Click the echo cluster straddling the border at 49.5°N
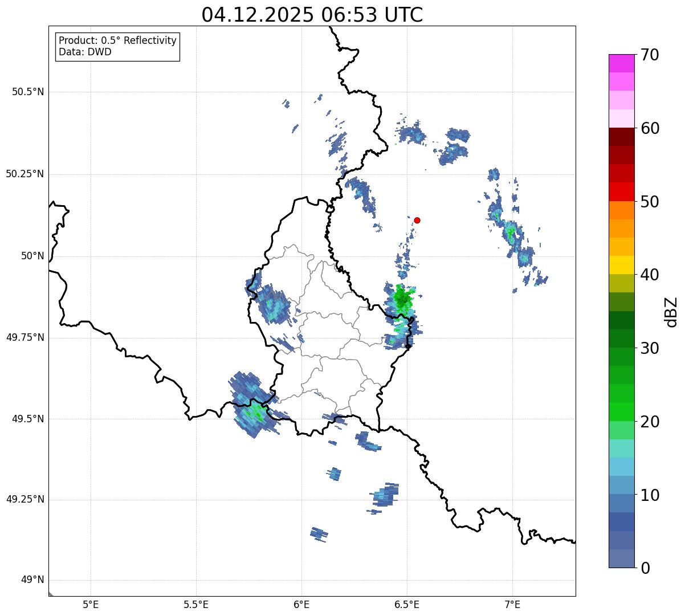The width and height of the screenshot is (685, 616). pyautogui.click(x=253, y=405)
